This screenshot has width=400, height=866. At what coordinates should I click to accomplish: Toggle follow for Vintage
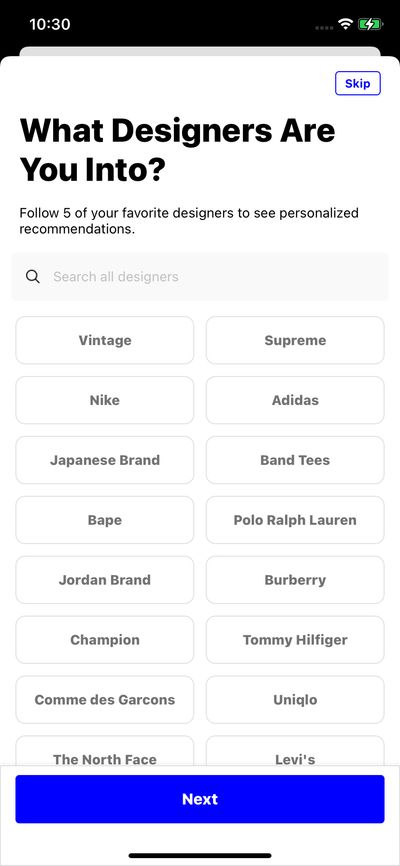[x=105, y=340]
